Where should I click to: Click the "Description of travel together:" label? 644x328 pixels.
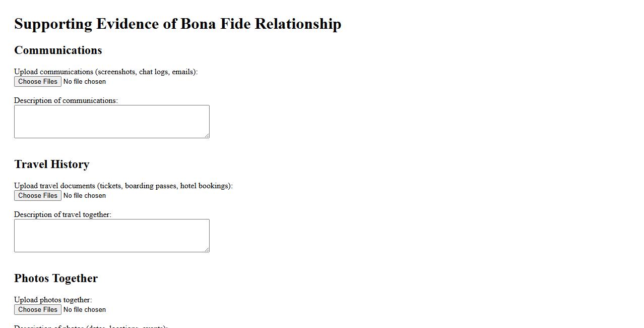coord(62,214)
